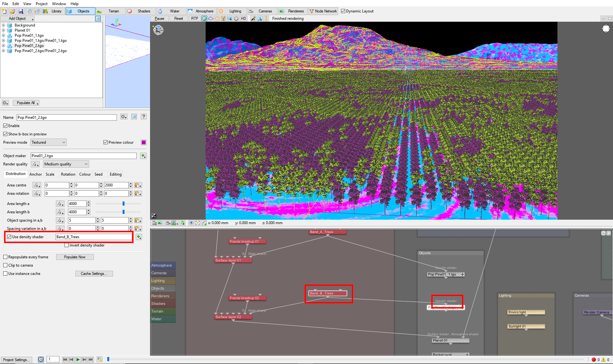This screenshot has height=364, width=613.
Task: Click the help question mark icon beside Name
Action: tap(144, 117)
